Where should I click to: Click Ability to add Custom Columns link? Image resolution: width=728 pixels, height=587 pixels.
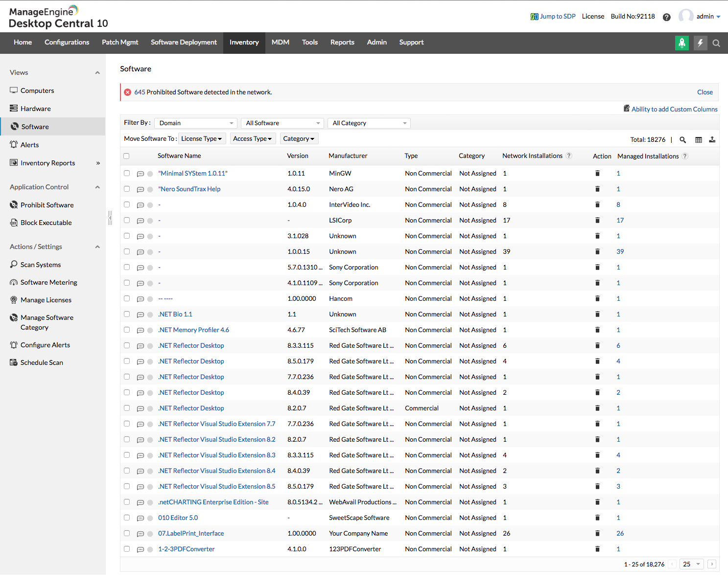[675, 110]
